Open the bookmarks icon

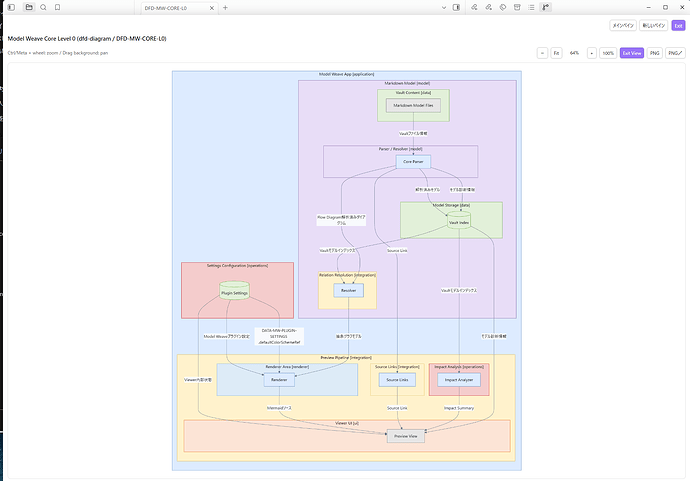pos(57,7)
